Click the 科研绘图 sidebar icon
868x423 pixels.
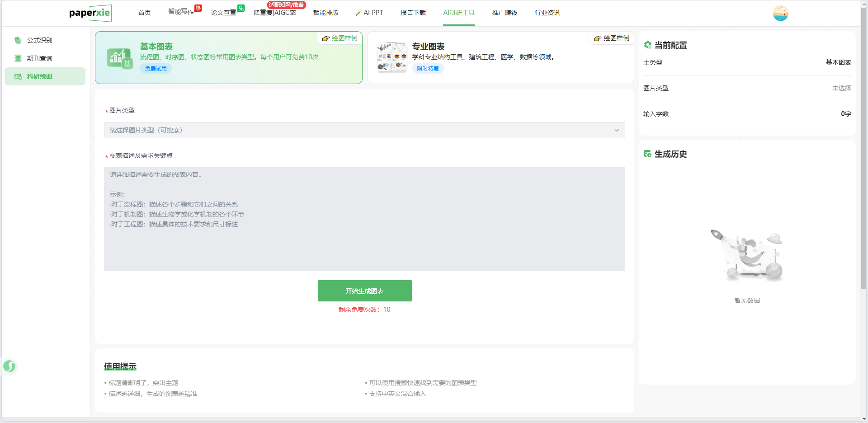tap(18, 76)
